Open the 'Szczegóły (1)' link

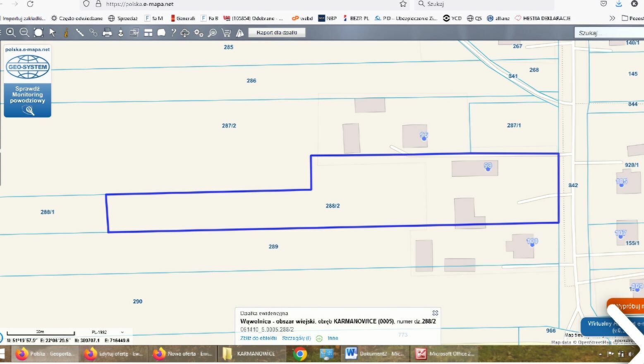(296, 338)
